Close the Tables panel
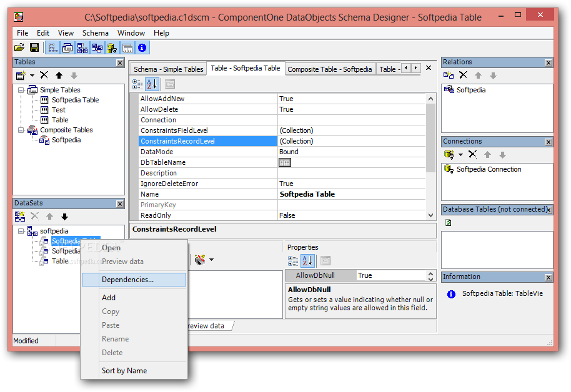Viewport: 571px width, 392px height. click(120, 62)
